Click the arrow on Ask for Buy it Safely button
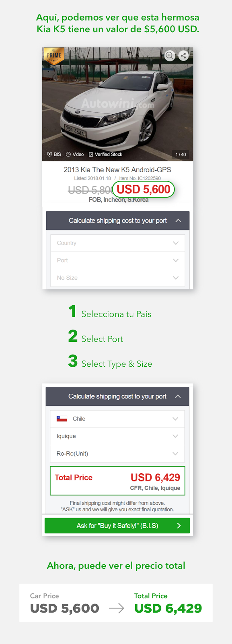 click(x=179, y=526)
